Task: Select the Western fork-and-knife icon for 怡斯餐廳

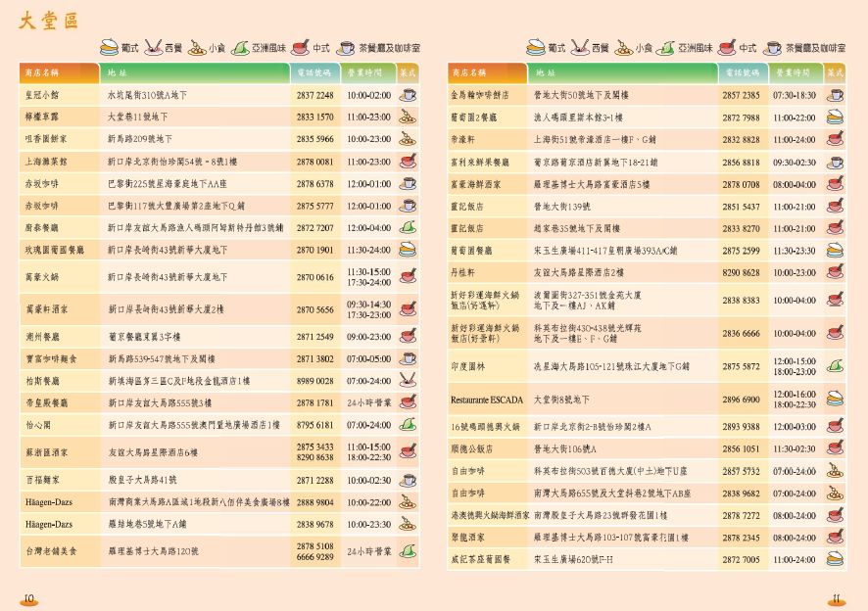Action: pyautogui.click(x=408, y=380)
